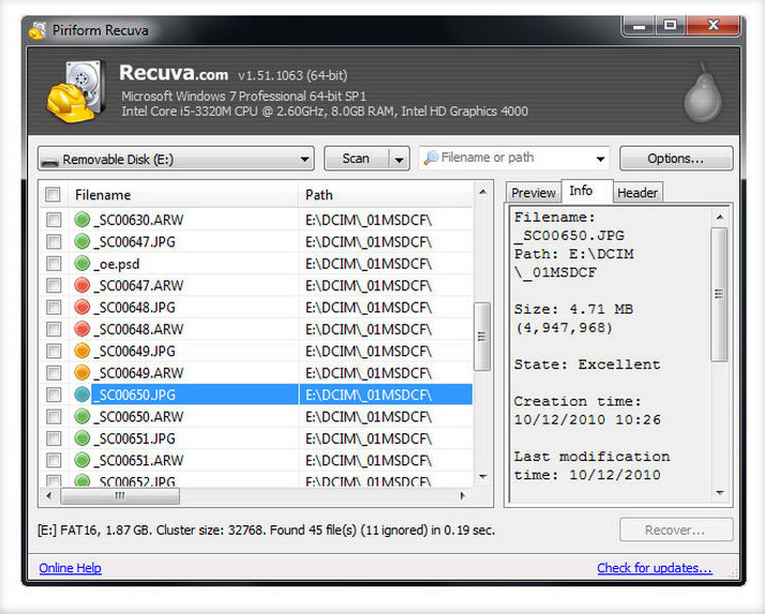Check the box for _SC00651.ARW
Viewport: 765px width, 616px height.
53,460
